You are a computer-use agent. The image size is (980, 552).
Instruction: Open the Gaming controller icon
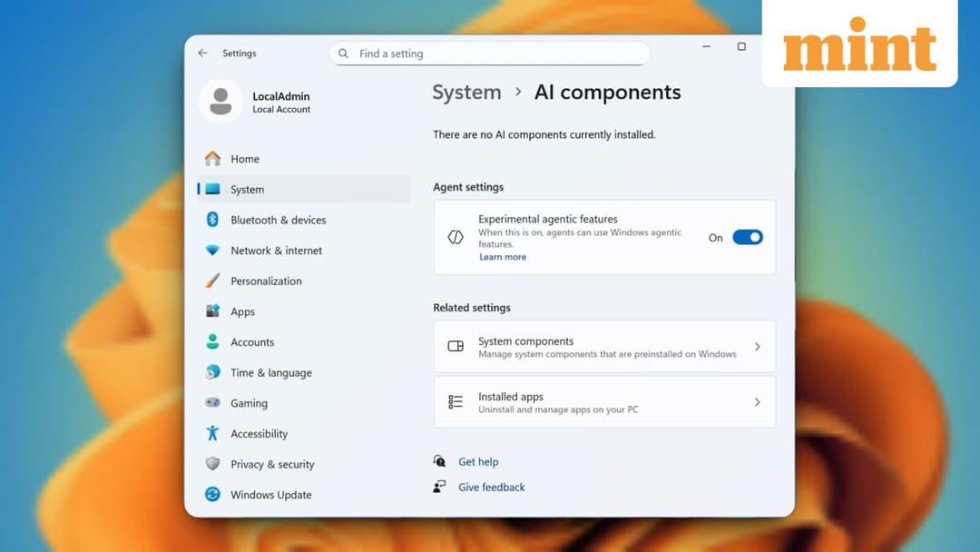[211, 402]
